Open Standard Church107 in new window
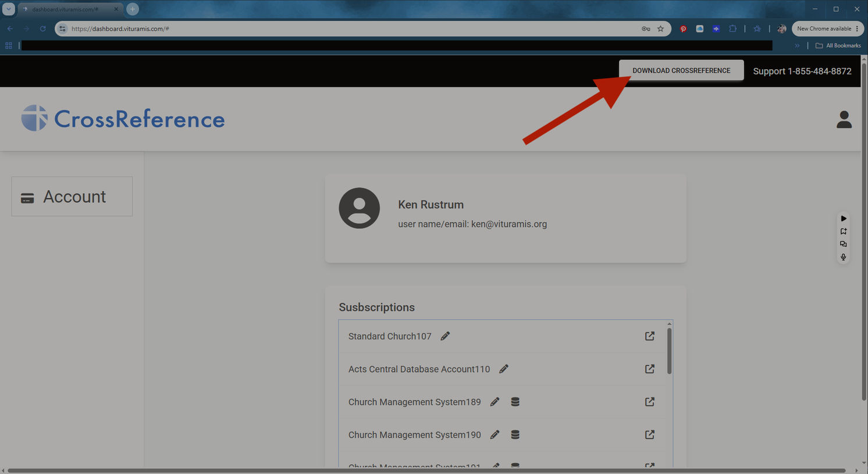This screenshot has width=868, height=474. [650, 336]
